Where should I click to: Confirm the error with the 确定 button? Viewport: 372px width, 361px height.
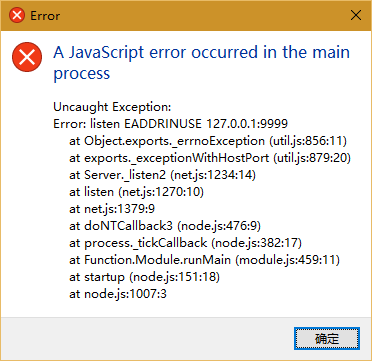pos(327,339)
